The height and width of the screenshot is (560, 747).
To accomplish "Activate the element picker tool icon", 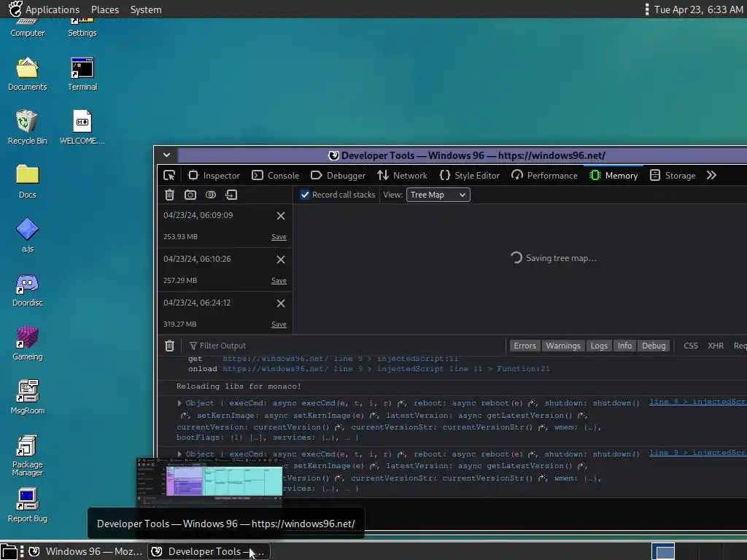I will pos(169,175).
